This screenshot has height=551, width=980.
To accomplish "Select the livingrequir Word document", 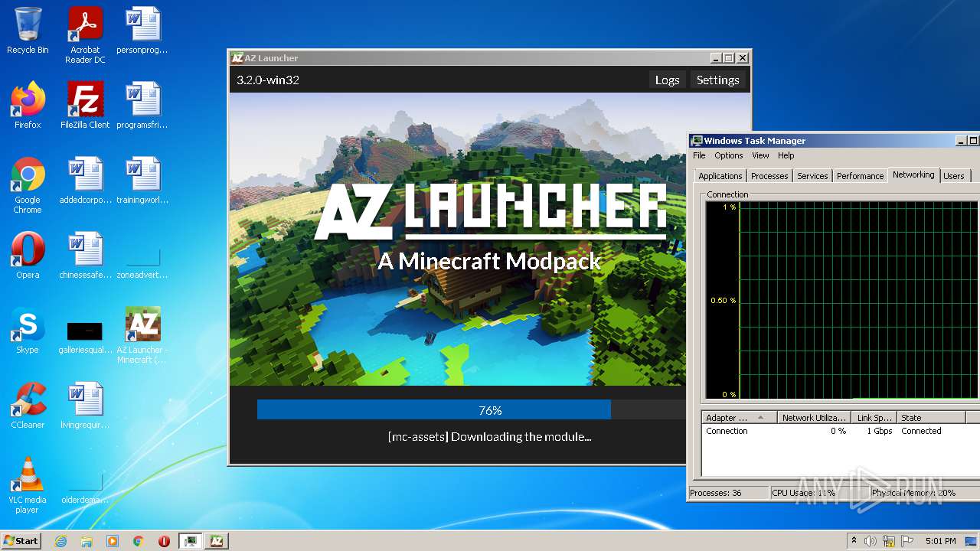I will (x=85, y=406).
